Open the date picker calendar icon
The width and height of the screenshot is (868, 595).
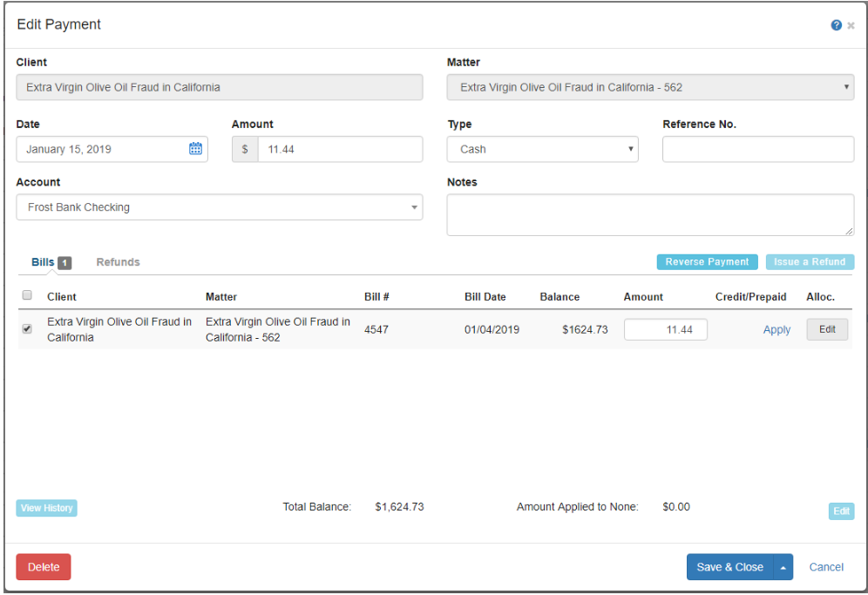pyautogui.click(x=195, y=148)
